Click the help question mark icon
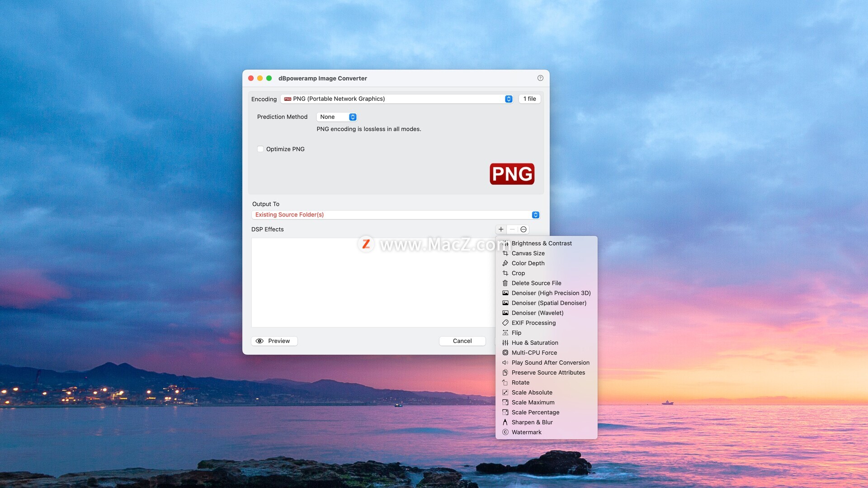Screen dimensions: 868x488 coord(540,78)
